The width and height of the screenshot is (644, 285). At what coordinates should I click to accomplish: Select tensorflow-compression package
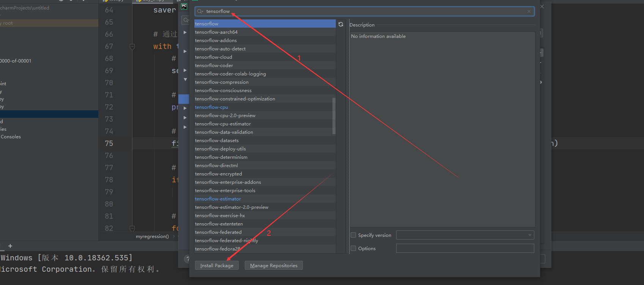pos(265,82)
